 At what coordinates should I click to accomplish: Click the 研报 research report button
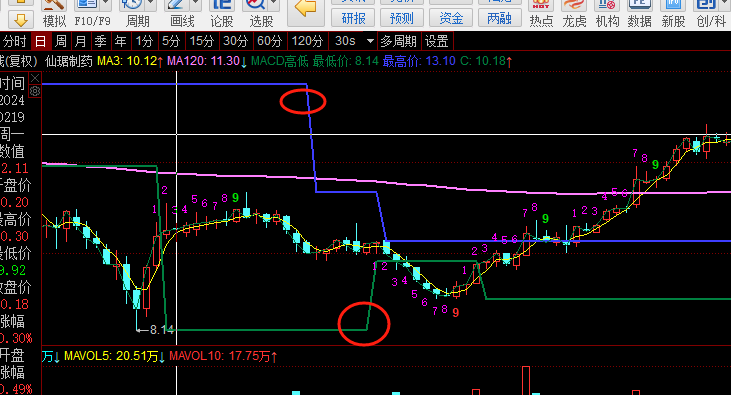point(353,19)
